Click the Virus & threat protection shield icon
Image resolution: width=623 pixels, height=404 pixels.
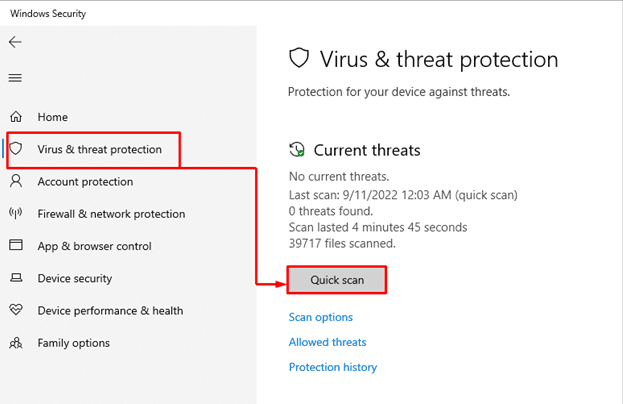click(x=17, y=149)
